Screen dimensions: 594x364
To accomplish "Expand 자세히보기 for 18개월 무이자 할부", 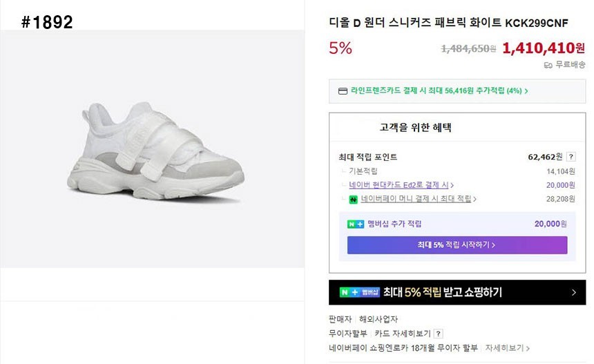I will click(x=507, y=348).
